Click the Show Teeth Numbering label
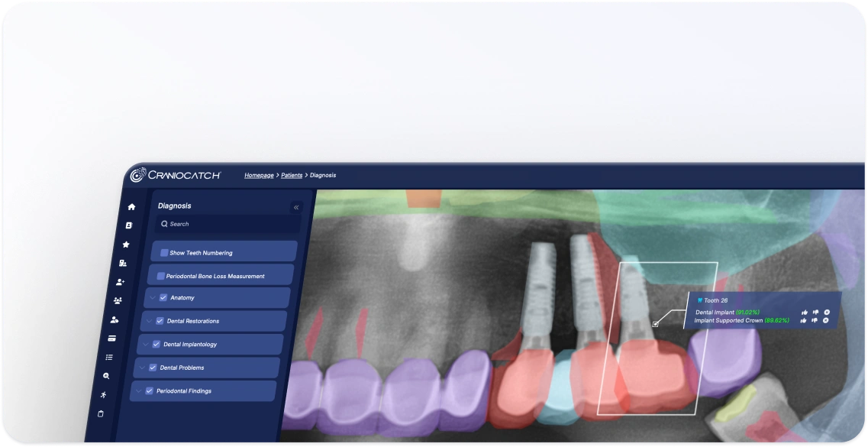 201,253
